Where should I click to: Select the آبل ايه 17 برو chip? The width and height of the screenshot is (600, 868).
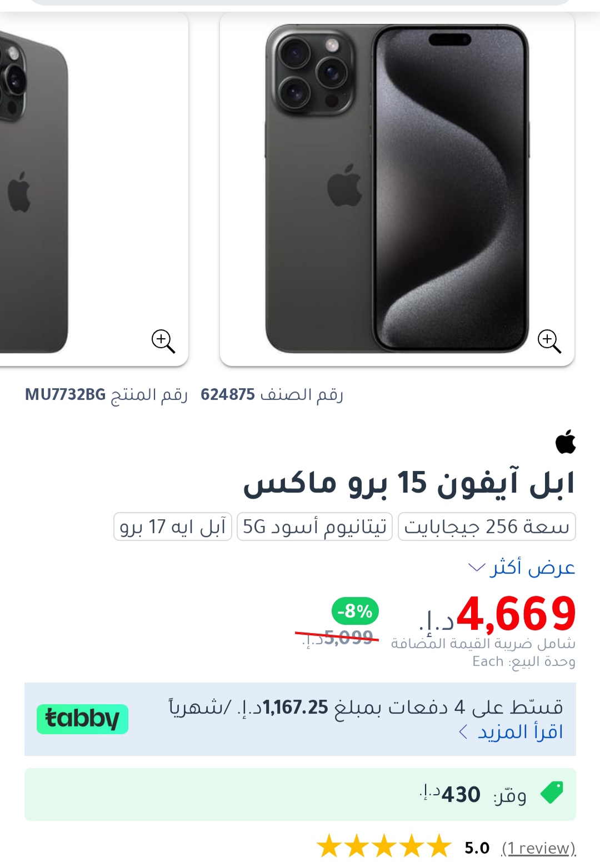tap(173, 526)
